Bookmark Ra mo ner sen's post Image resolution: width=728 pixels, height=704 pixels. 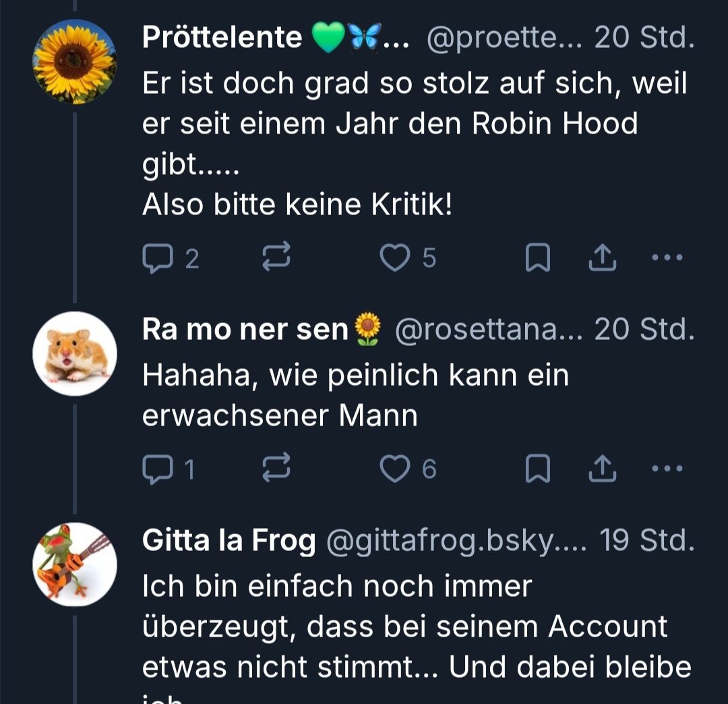[x=537, y=469]
